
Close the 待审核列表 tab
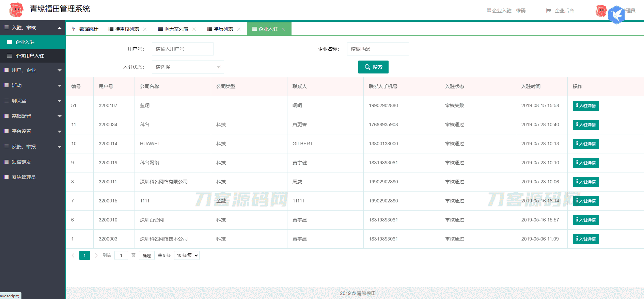(x=145, y=29)
